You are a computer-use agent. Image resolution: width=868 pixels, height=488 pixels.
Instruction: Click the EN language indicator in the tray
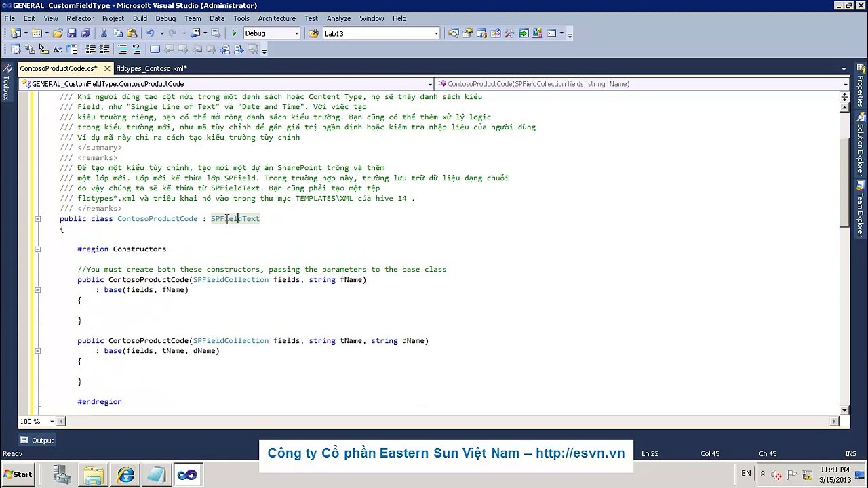point(746,474)
